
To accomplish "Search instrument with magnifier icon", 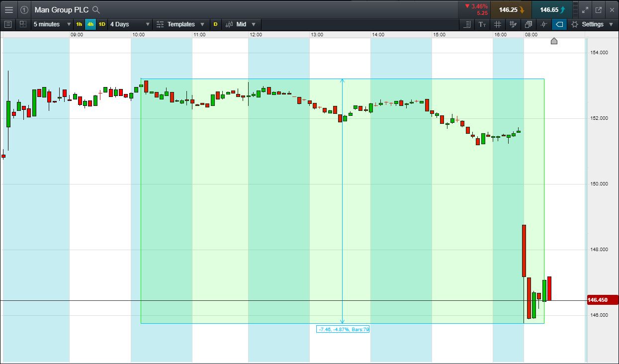I will tap(96, 9).
